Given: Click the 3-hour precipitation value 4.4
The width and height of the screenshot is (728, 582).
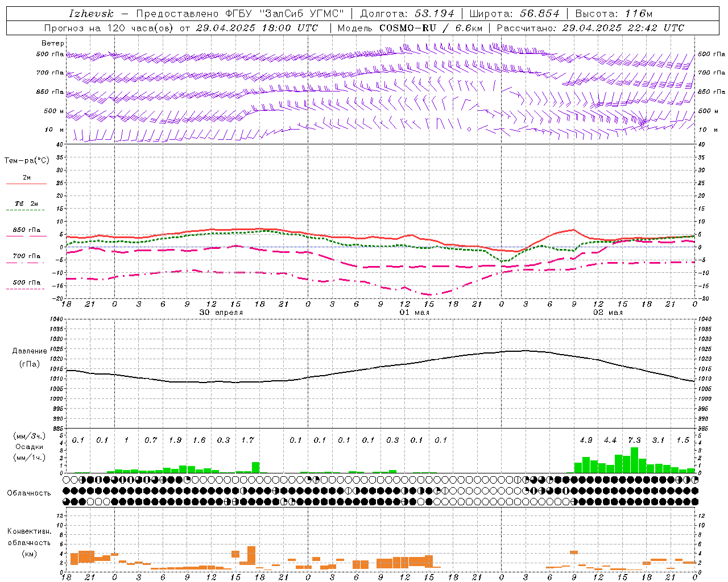Looking at the screenshot, I should pyautogui.click(x=610, y=440).
